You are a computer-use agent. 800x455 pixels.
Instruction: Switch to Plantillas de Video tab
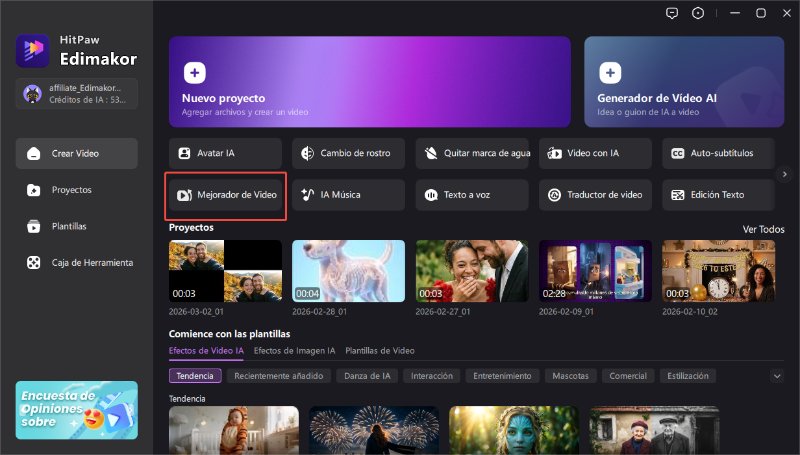pos(380,351)
